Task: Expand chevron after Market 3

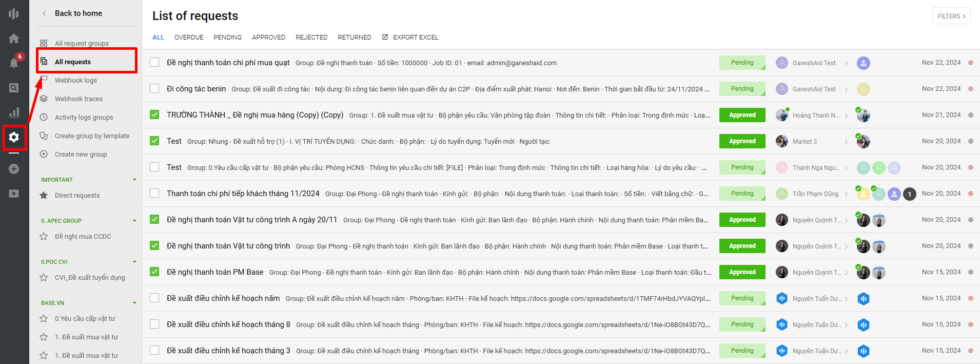Action: (x=846, y=142)
